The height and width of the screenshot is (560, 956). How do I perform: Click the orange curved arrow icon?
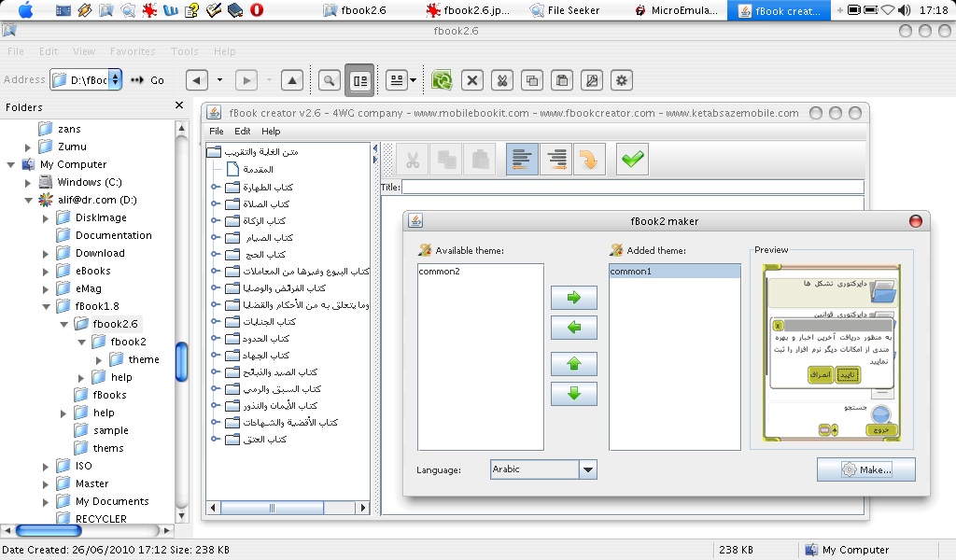point(590,160)
